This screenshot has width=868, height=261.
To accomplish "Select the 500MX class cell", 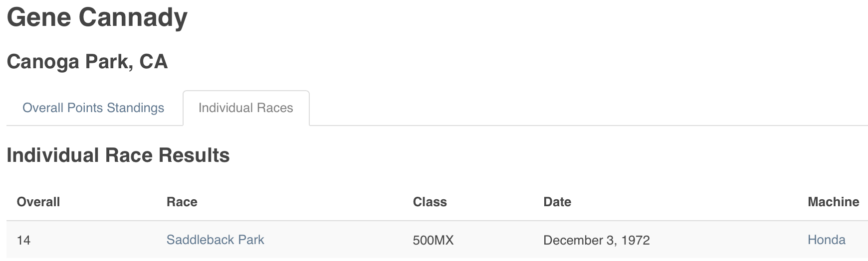I will pos(434,240).
